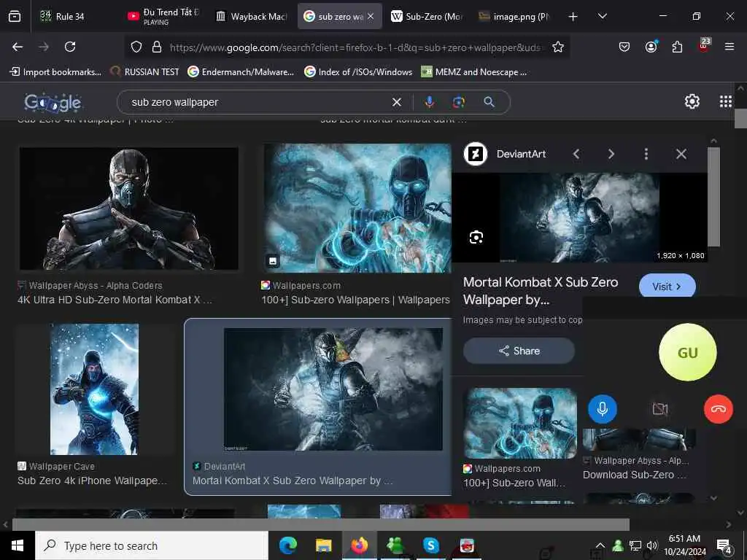
Task: Open the Pocket save icon
Action: tap(624, 47)
